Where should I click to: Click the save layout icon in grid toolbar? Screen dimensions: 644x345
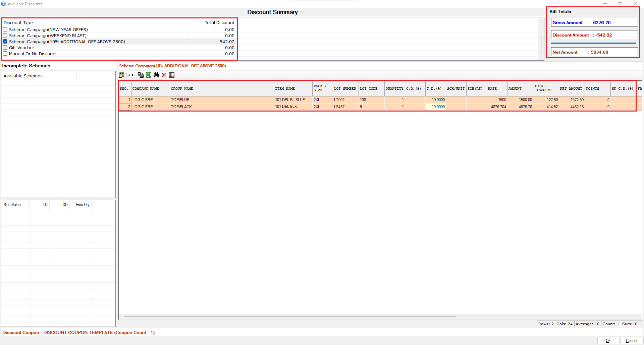click(121, 75)
